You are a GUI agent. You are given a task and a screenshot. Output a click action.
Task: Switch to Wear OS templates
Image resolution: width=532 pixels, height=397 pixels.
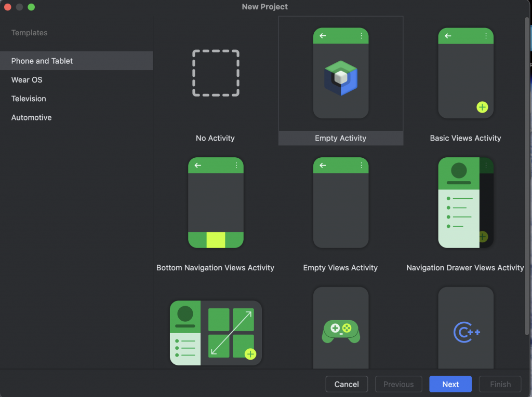click(27, 80)
